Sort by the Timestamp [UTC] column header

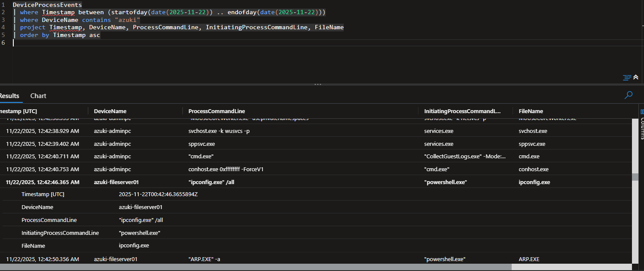[x=18, y=111]
